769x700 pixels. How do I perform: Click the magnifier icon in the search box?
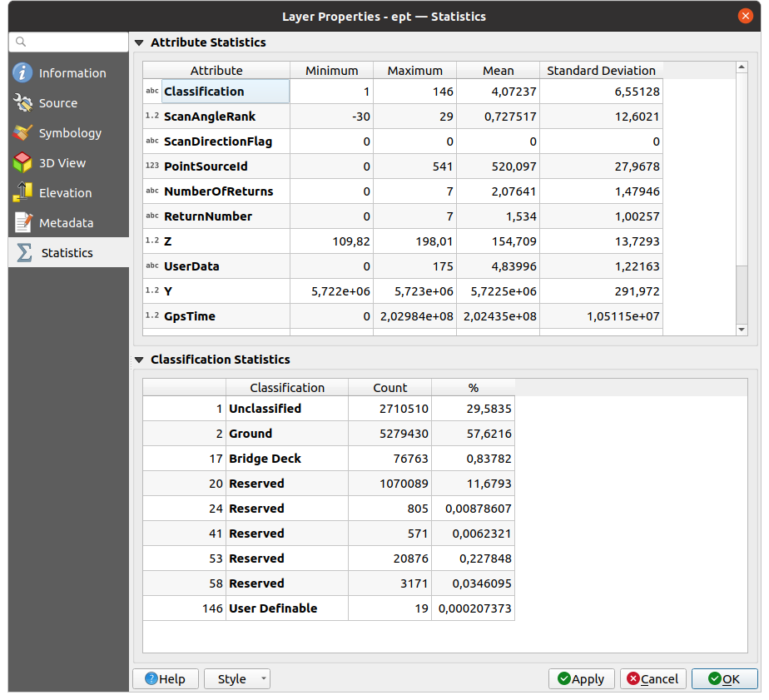point(21,42)
